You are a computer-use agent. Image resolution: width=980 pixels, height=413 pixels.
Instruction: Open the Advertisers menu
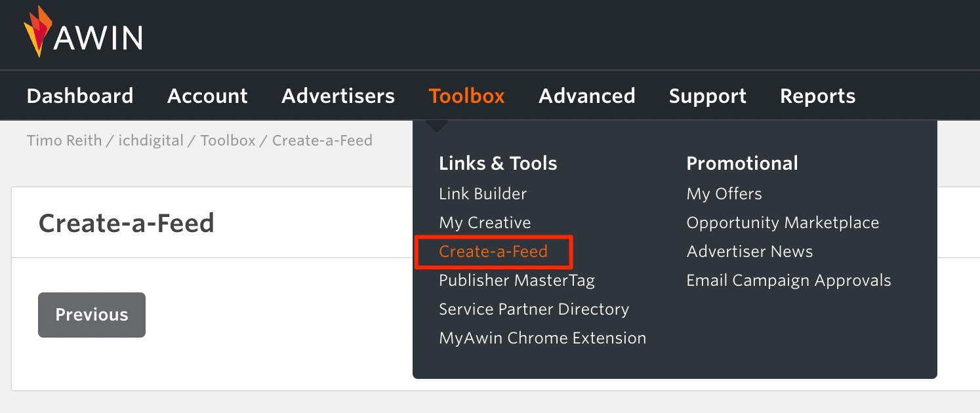click(338, 95)
